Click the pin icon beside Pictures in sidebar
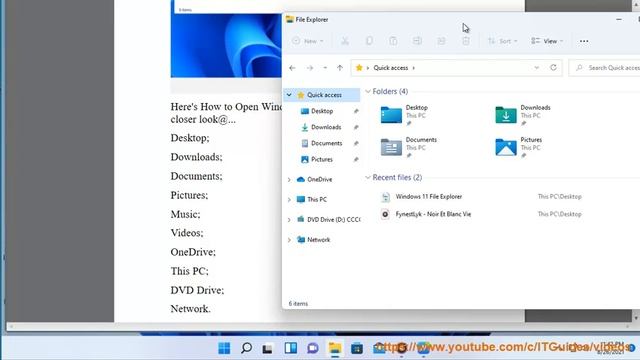 356,160
